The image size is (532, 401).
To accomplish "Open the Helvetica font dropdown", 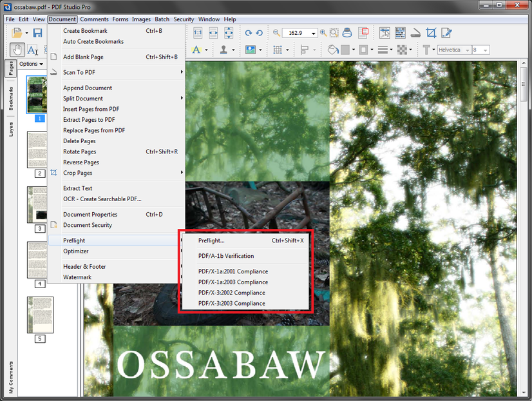I will (x=468, y=50).
